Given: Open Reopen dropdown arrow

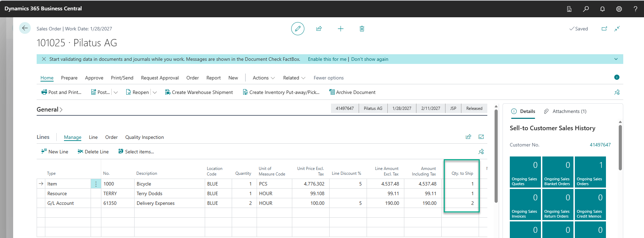Looking at the screenshot, I should point(155,92).
